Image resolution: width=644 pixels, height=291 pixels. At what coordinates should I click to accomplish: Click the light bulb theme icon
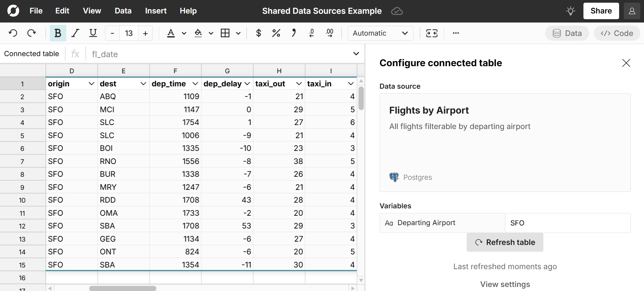pos(570,11)
